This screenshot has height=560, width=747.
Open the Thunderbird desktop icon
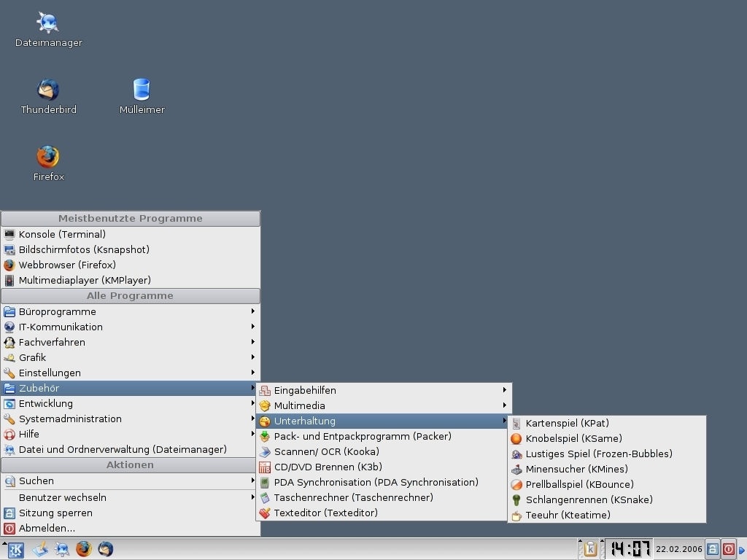[48, 96]
